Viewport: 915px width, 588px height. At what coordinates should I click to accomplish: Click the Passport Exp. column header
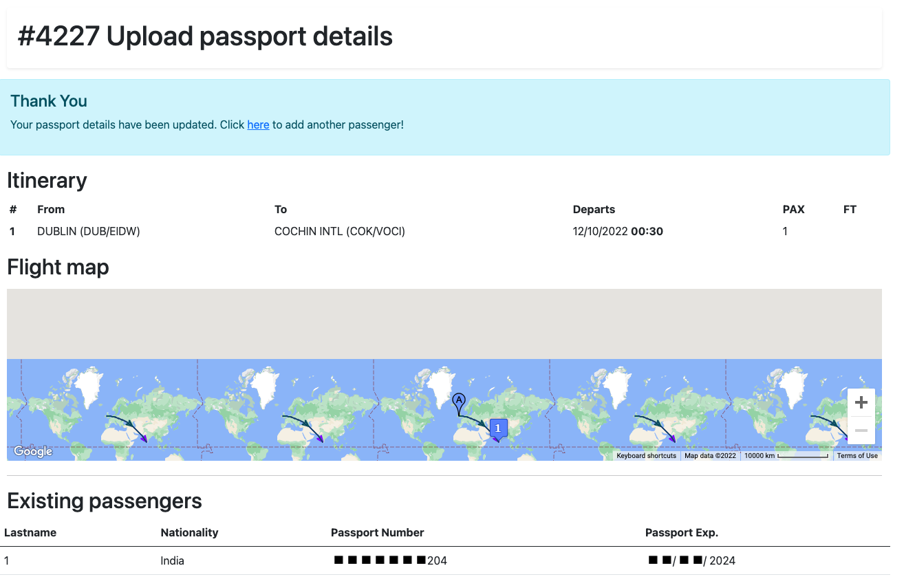click(x=681, y=532)
